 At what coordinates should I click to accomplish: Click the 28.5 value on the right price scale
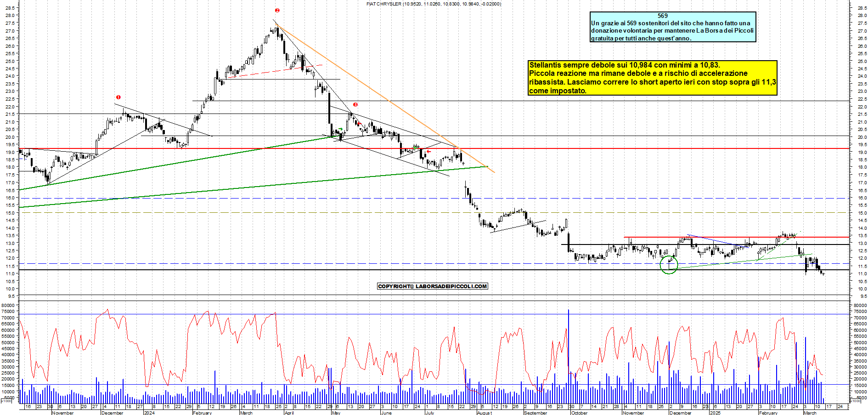tap(862, 8)
